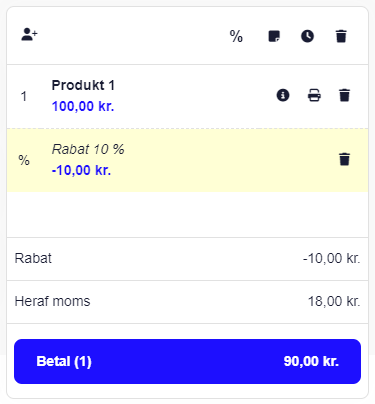Click the 100,00 kr. product price
Viewport: 375px width, 404px height.
(83, 106)
